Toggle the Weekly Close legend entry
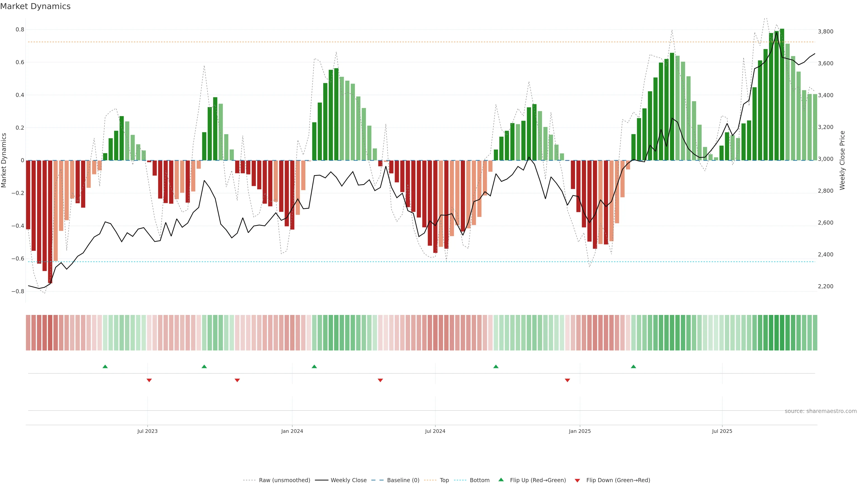The height and width of the screenshot is (488, 868). (348, 480)
